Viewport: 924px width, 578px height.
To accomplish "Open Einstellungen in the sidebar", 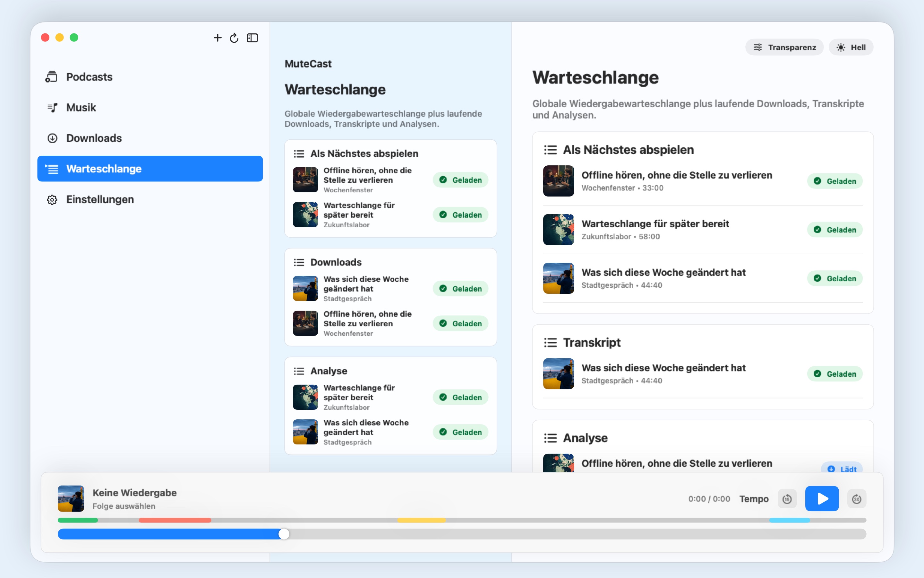I will point(150,199).
